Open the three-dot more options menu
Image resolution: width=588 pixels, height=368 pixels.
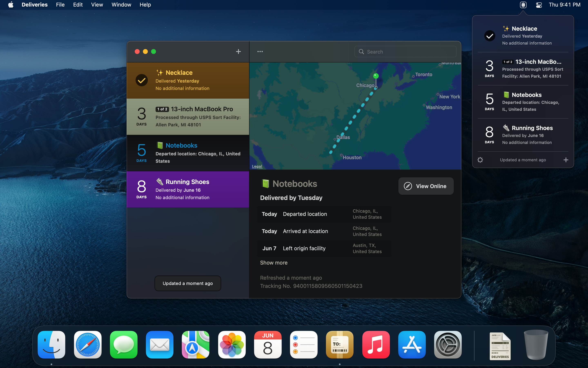click(x=260, y=52)
